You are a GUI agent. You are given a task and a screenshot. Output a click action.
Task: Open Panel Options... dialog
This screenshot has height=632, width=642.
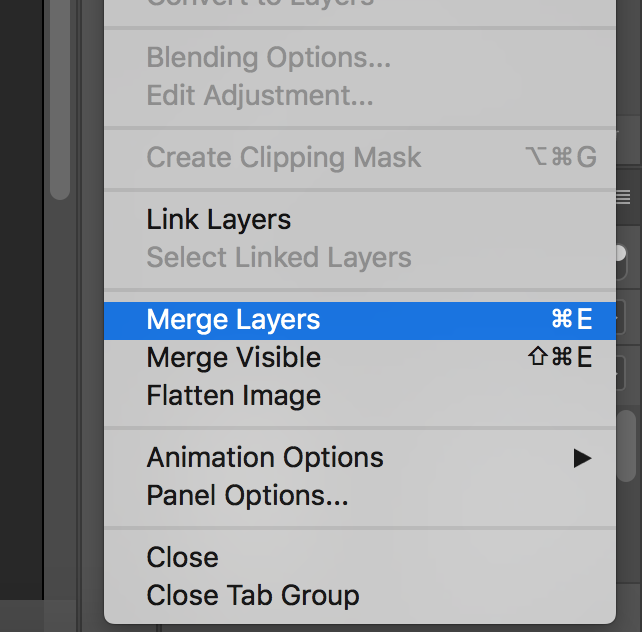[x=247, y=496]
